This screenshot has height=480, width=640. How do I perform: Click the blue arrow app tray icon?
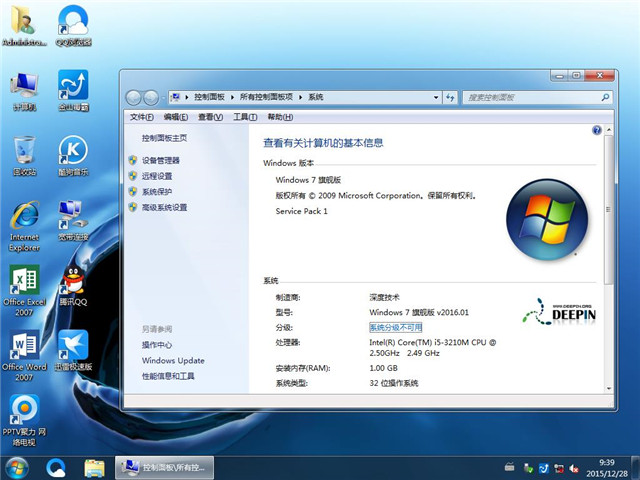click(543, 469)
